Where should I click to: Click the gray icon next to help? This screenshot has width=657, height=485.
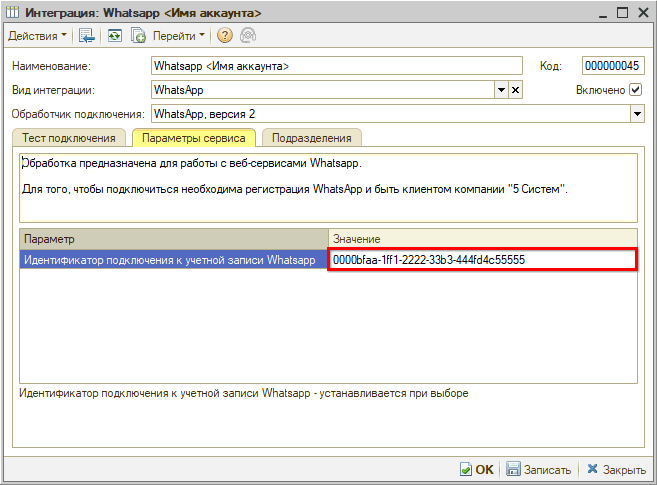coord(246,36)
